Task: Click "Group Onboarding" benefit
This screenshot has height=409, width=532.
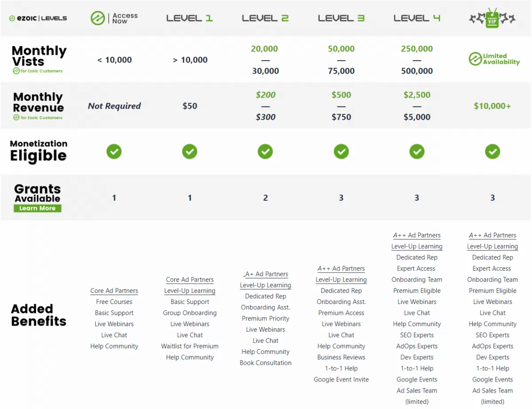Action: coord(190,313)
